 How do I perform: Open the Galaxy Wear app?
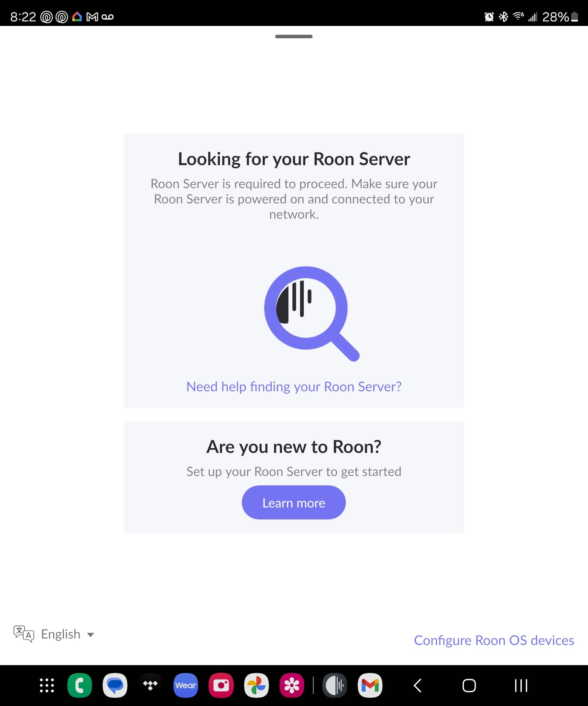pos(186,685)
